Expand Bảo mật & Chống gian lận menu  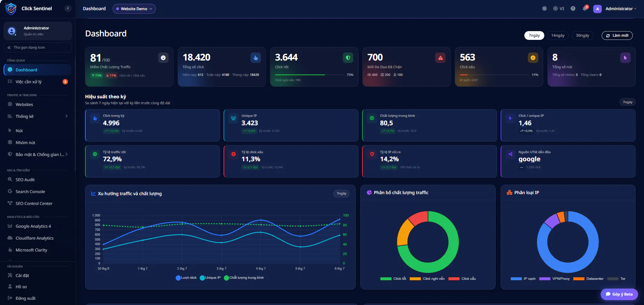[x=38, y=154]
